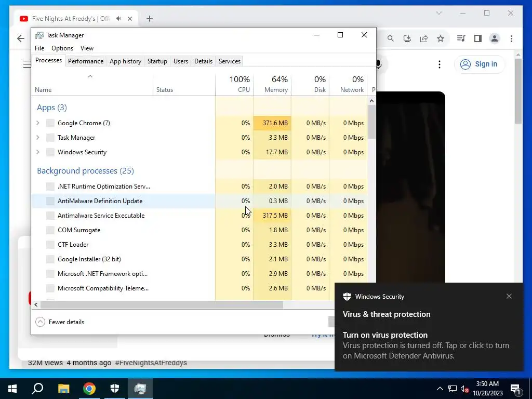The width and height of the screenshot is (532, 399).
Task: Expand the Task Manager process entry
Action: (x=37, y=138)
